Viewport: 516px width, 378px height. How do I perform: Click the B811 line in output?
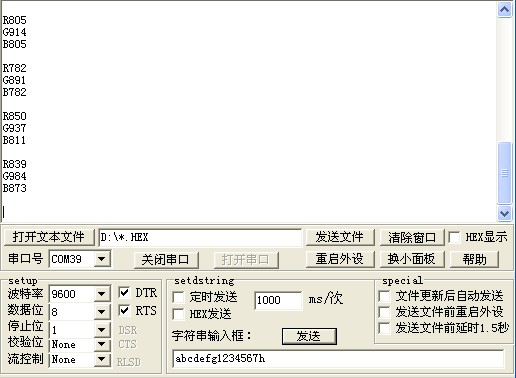coord(14,140)
